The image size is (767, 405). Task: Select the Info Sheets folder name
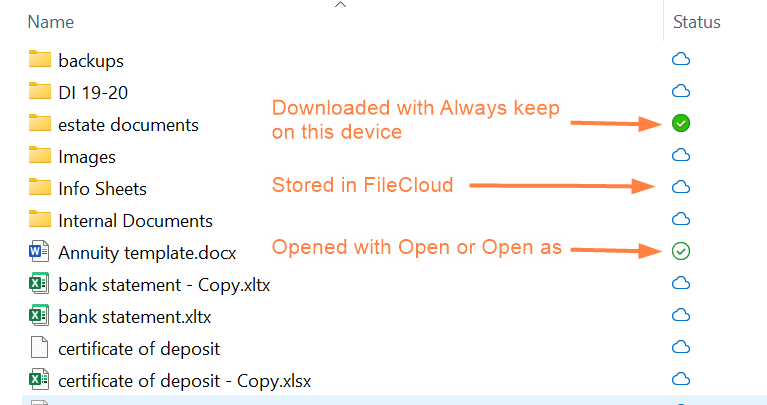[102, 188]
